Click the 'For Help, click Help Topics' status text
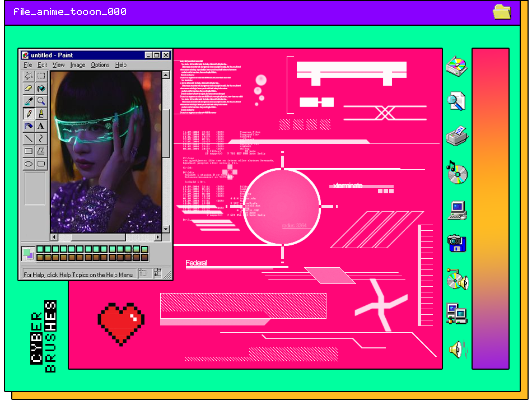The width and height of the screenshot is (532, 405). click(x=78, y=274)
